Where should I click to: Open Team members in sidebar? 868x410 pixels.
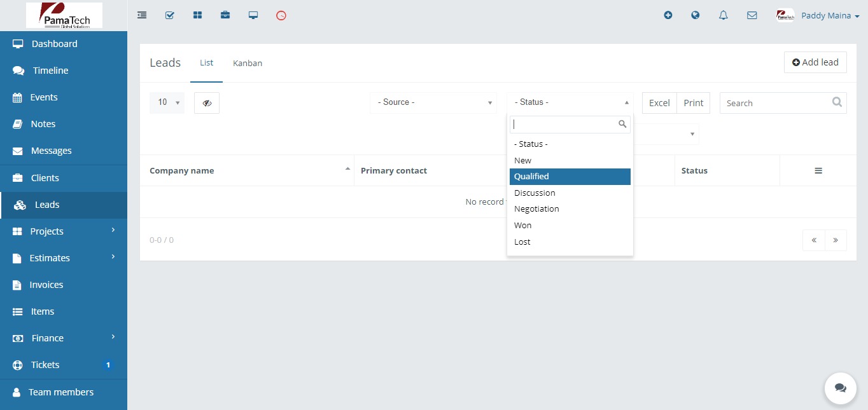(x=64, y=392)
